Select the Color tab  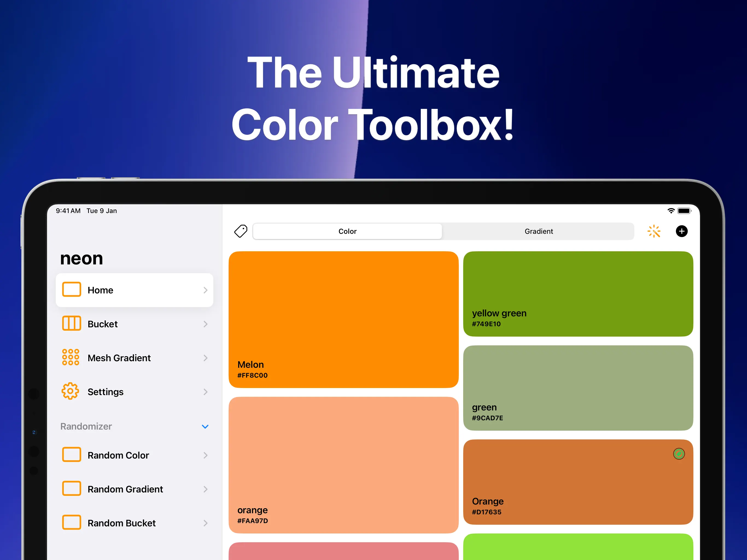pyautogui.click(x=347, y=231)
